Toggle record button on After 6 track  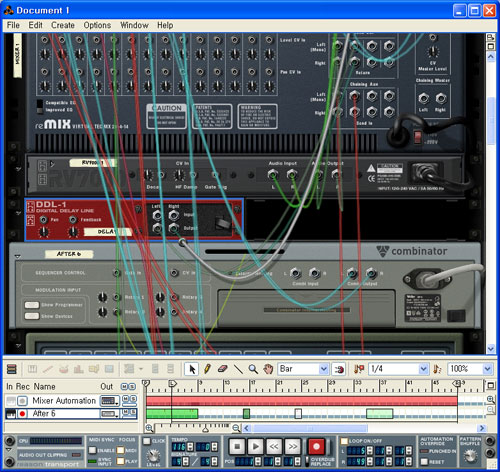click(22, 414)
